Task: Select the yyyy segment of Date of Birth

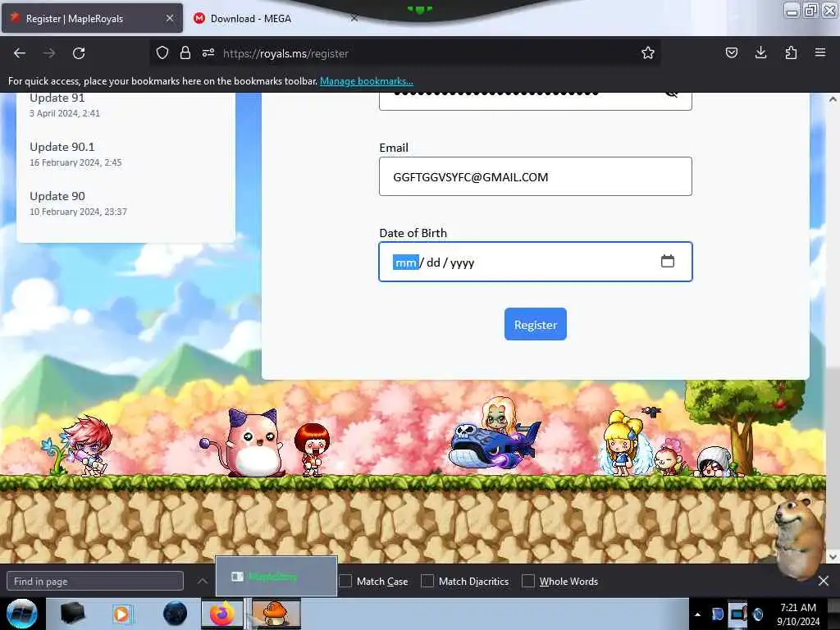Action: 463,262
